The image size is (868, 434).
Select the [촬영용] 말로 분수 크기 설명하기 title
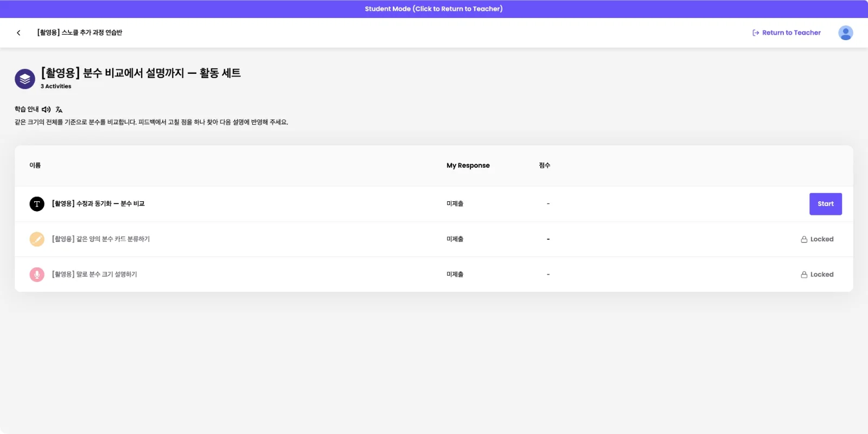94,275
